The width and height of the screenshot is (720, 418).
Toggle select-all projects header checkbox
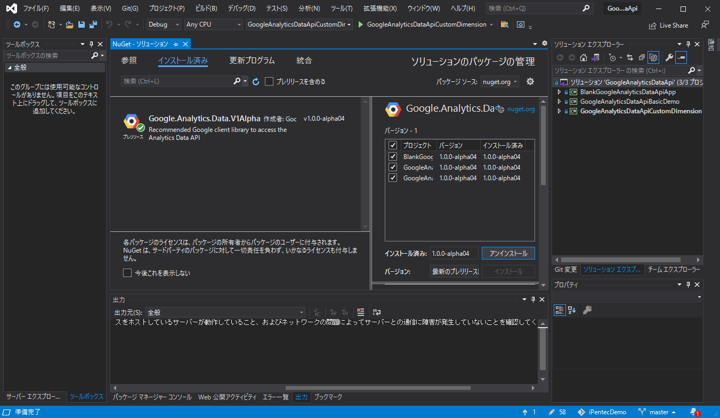click(x=393, y=145)
